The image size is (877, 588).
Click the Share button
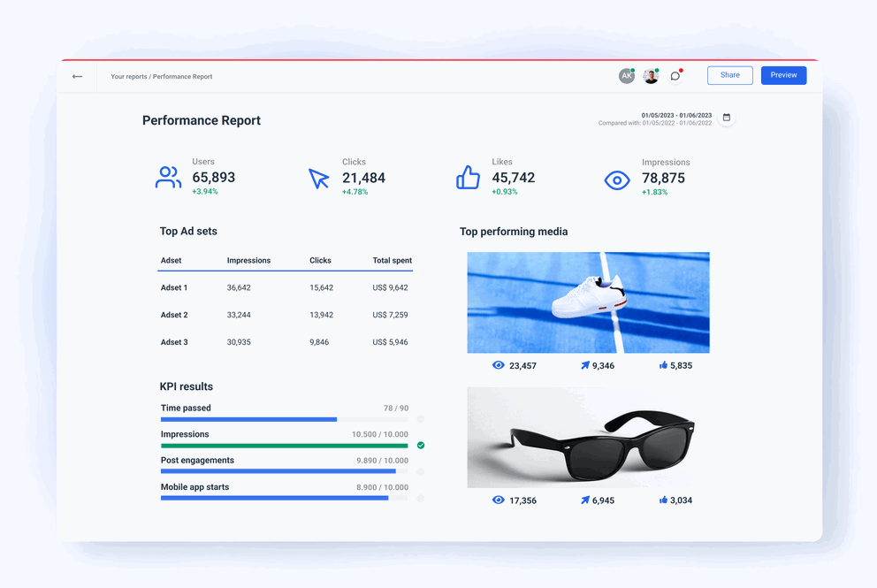pos(729,75)
